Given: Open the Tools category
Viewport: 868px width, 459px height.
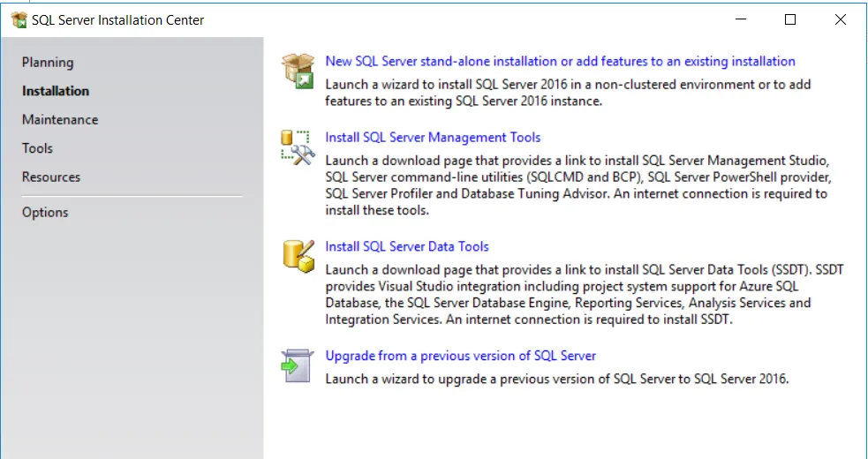Looking at the screenshot, I should click(x=37, y=148).
